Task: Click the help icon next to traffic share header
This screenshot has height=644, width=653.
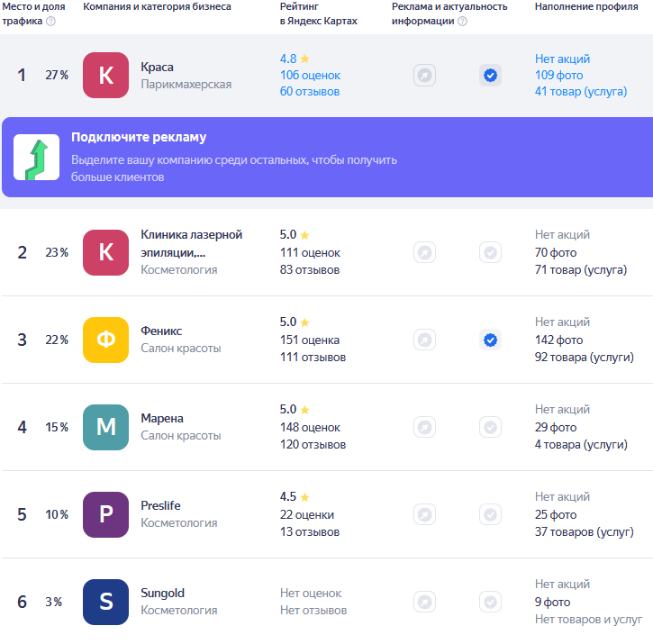Action: pyautogui.click(x=50, y=21)
